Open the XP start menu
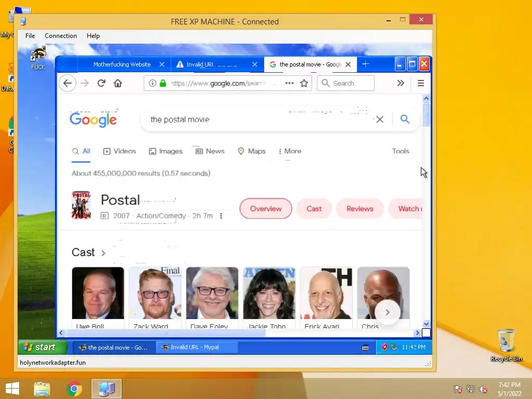Viewport: 532px width, 399px height. click(x=43, y=347)
